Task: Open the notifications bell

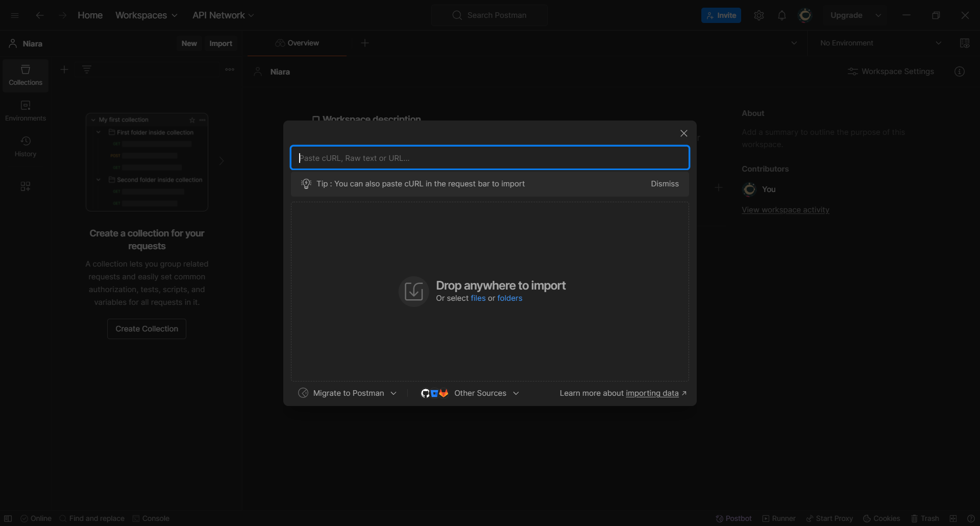Action: point(782,15)
